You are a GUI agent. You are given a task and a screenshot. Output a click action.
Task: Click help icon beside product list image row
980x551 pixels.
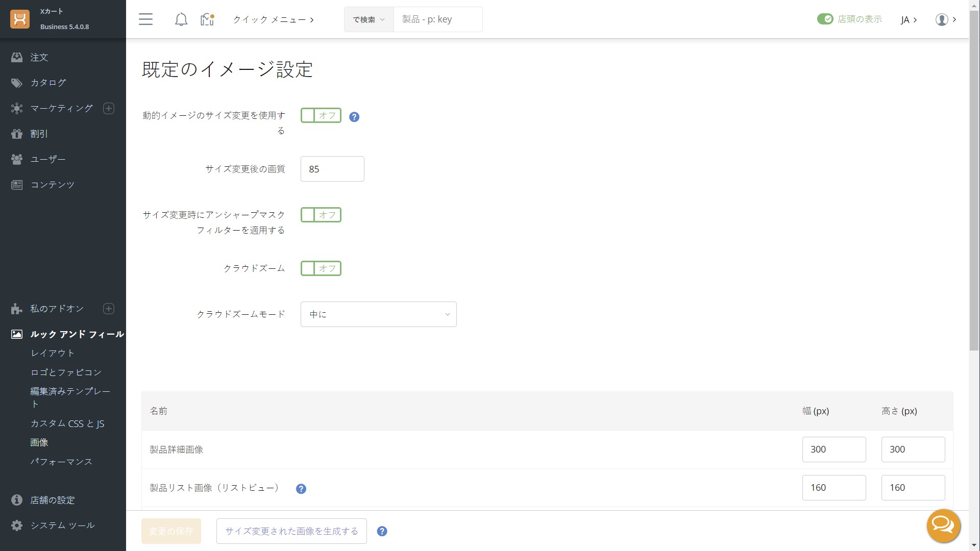click(x=301, y=489)
